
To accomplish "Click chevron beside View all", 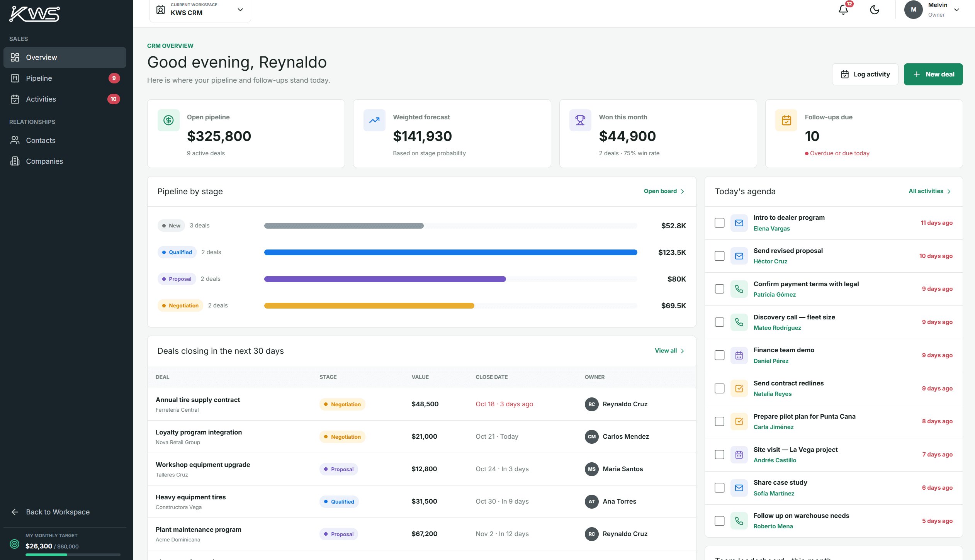I will pyautogui.click(x=683, y=351).
